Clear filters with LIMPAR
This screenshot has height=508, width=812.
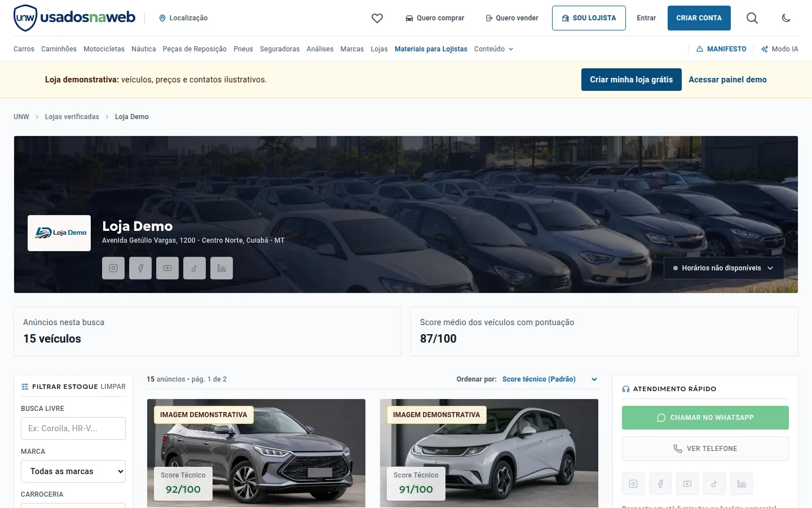pyautogui.click(x=113, y=387)
